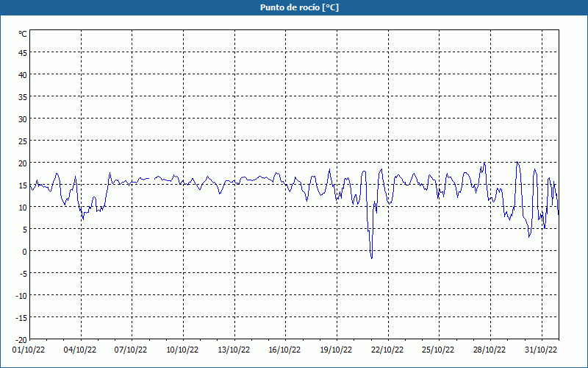Click the date label 19/10/22

pos(336,350)
